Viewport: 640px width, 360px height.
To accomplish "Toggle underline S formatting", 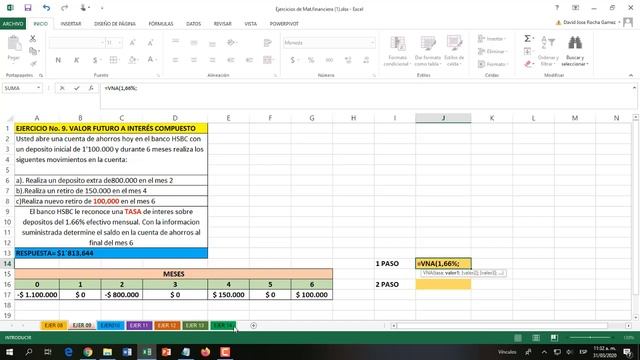I will click(95, 60).
